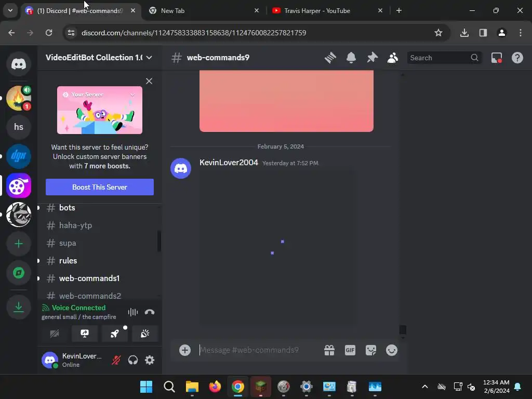Disconnect from voice with hang-up icon

(150, 312)
